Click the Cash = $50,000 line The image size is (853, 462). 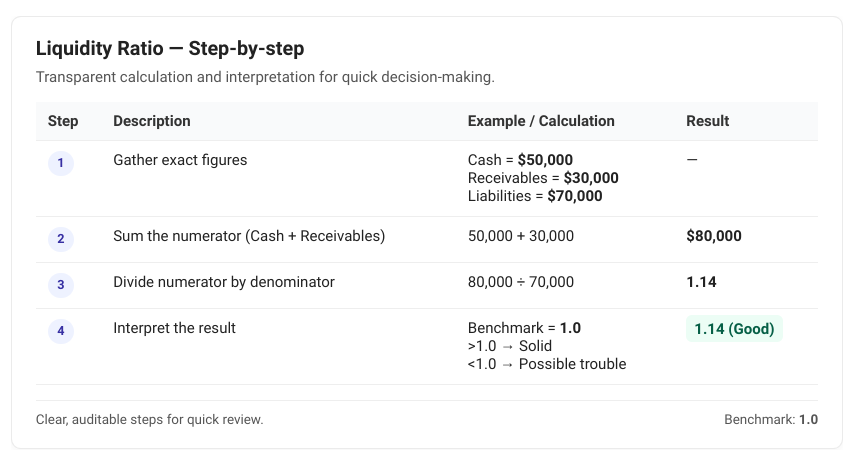[x=520, y=160]
